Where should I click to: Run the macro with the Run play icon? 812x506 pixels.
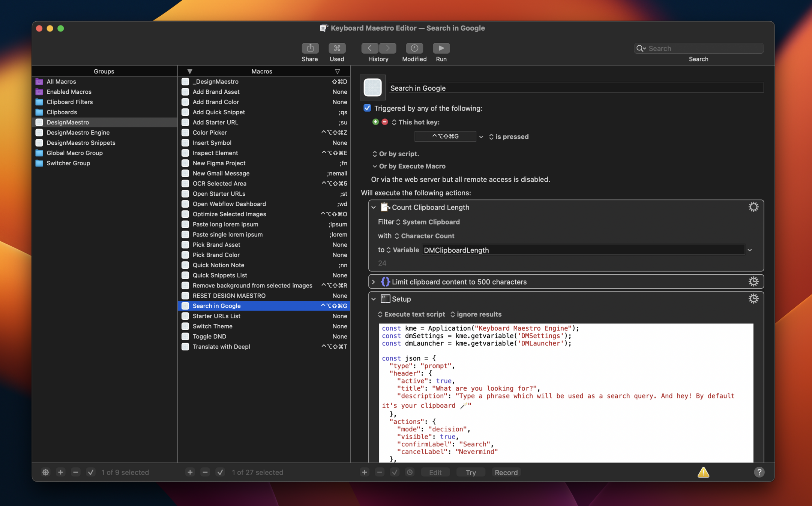441,48
